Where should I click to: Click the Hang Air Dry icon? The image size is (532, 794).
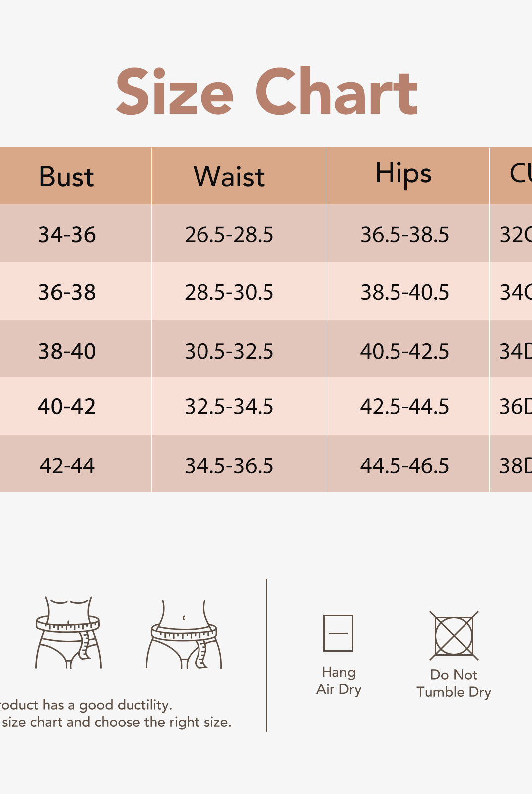pos(338,633)
